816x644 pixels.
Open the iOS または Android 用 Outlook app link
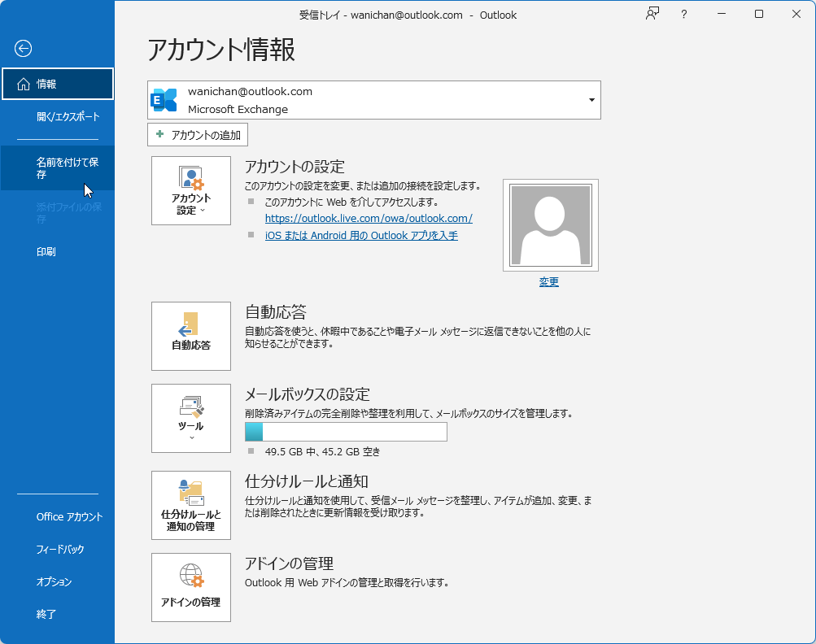click(x=361, y=236)
